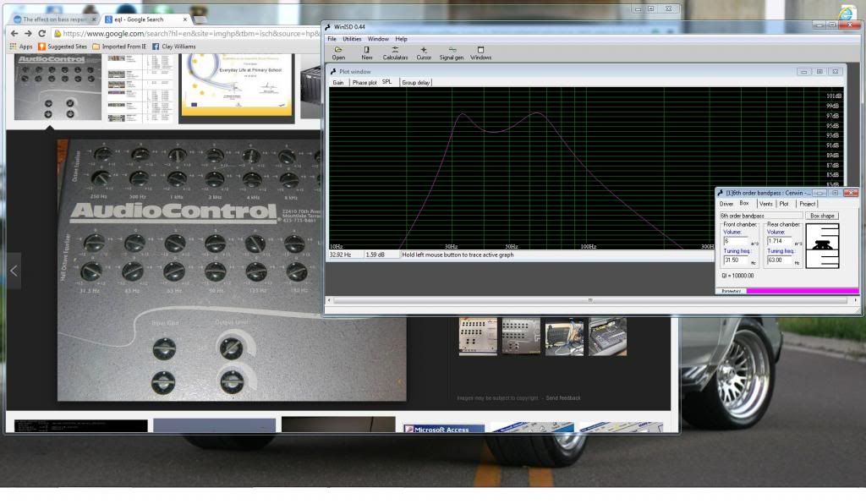Minimize the Plot window
The width and height of the screenshot is (866, 504).
click(803, 72)
